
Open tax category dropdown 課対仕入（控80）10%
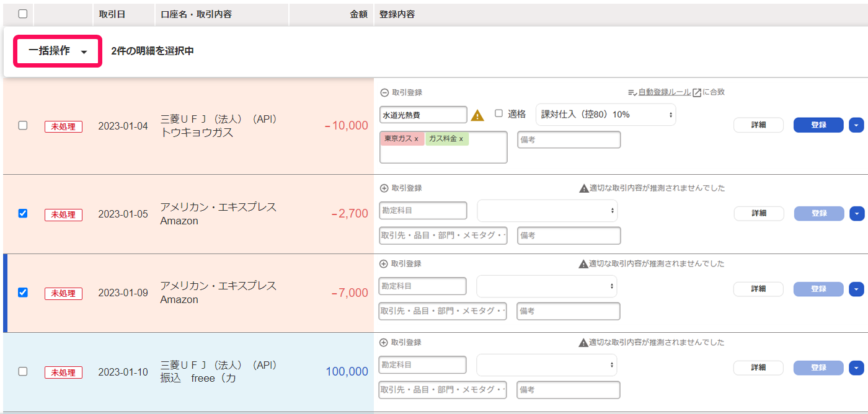(x=606, y=115)
